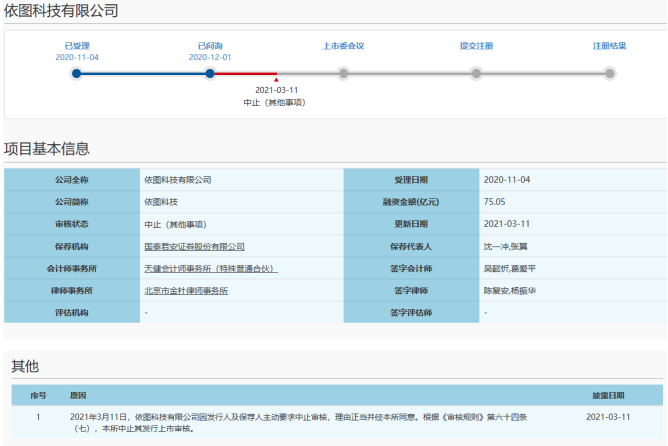This screenshot has width=668, height=446.
Task: Click the 会计师事务所 label cell
Action: click(x=72, y=269)
